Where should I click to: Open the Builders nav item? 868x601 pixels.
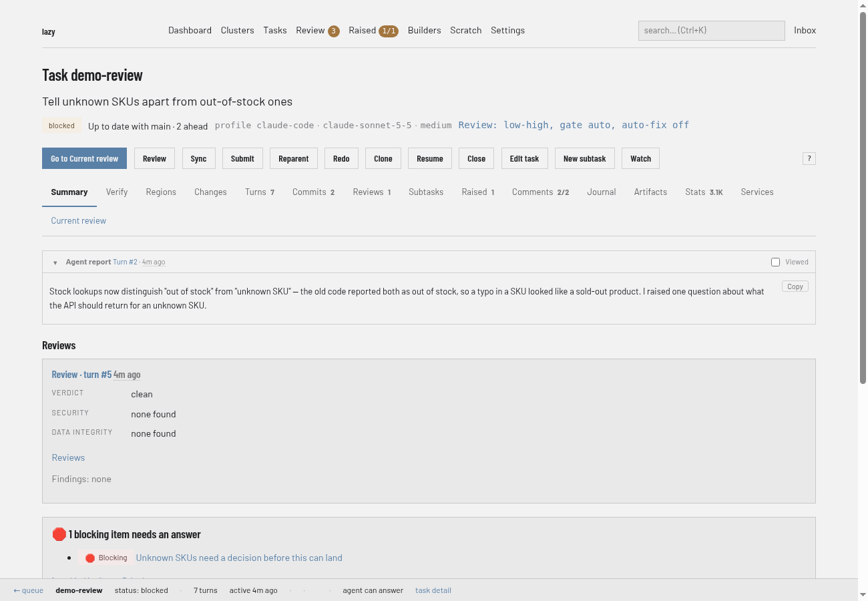425,30
